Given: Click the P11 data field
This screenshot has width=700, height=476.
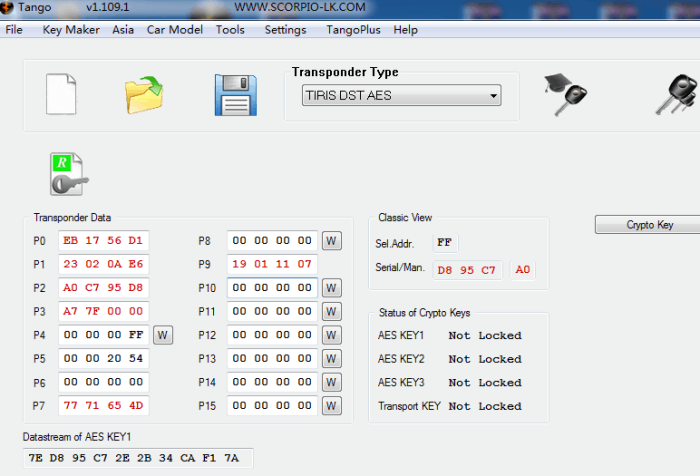Looking at the screenshot, I should [x=272, y=311].
